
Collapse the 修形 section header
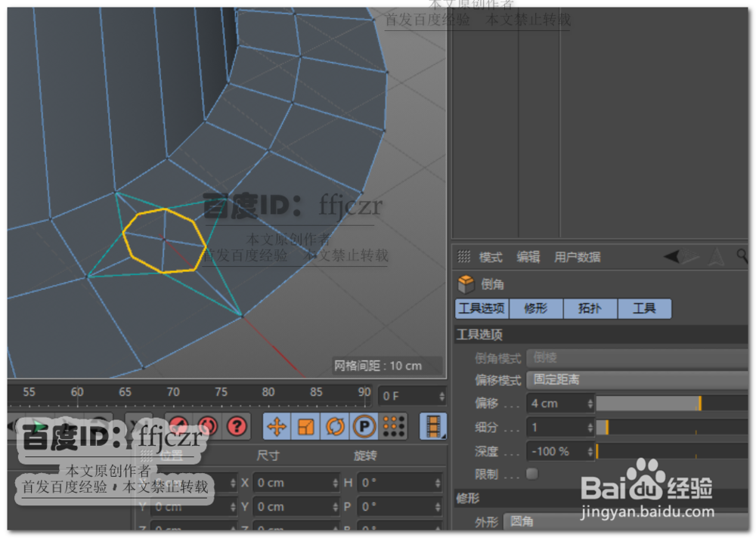601,498
